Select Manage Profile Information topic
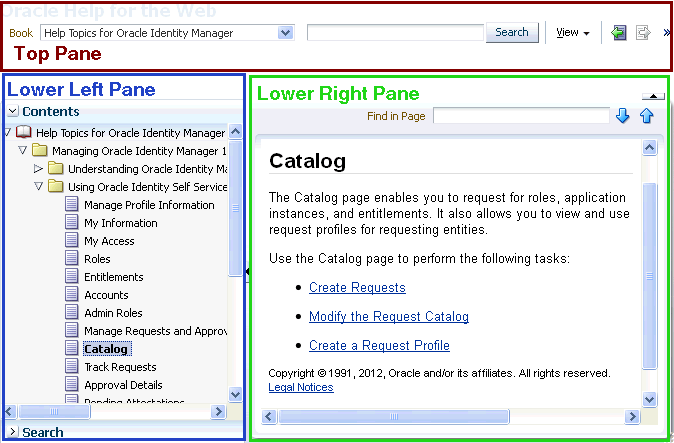The height and width of the screenshot is (443, 674). point(149,205)
